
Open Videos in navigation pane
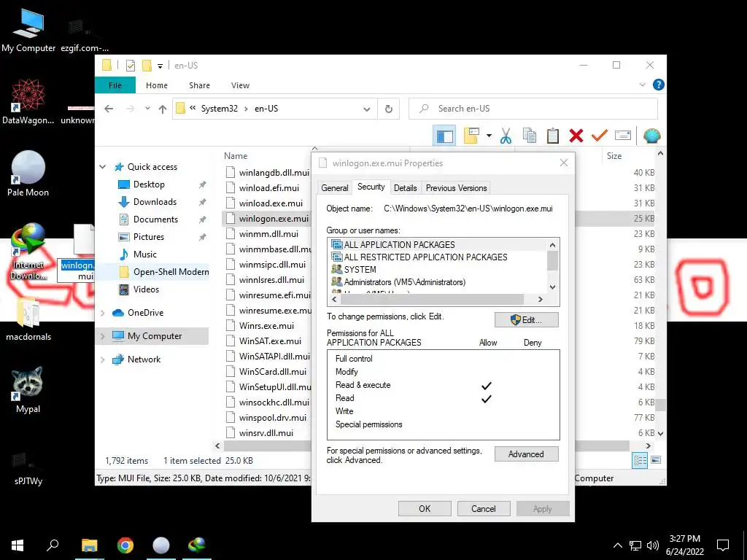coord(146,289)
